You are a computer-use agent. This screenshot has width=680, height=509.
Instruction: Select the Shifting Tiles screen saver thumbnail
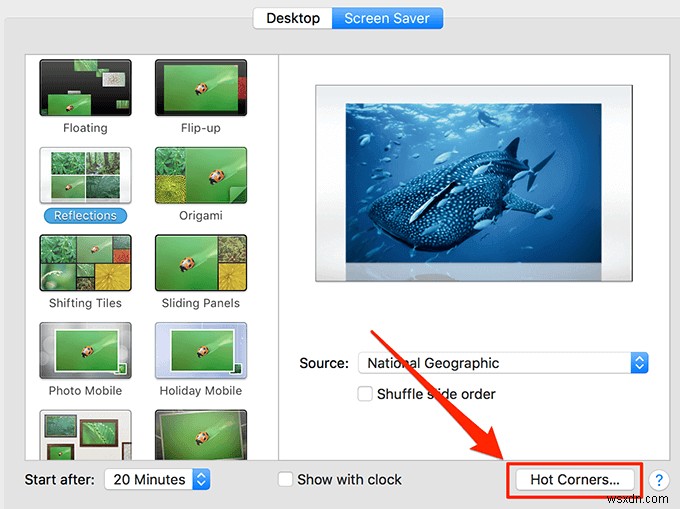[85, 263]
